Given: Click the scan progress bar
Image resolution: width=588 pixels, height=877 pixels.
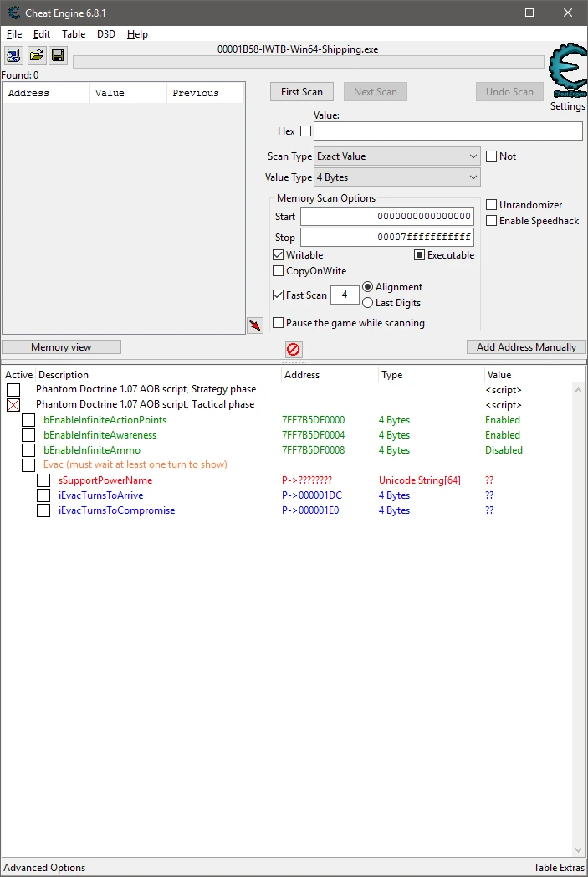Looking at the screenshot, I should [309, 62].
